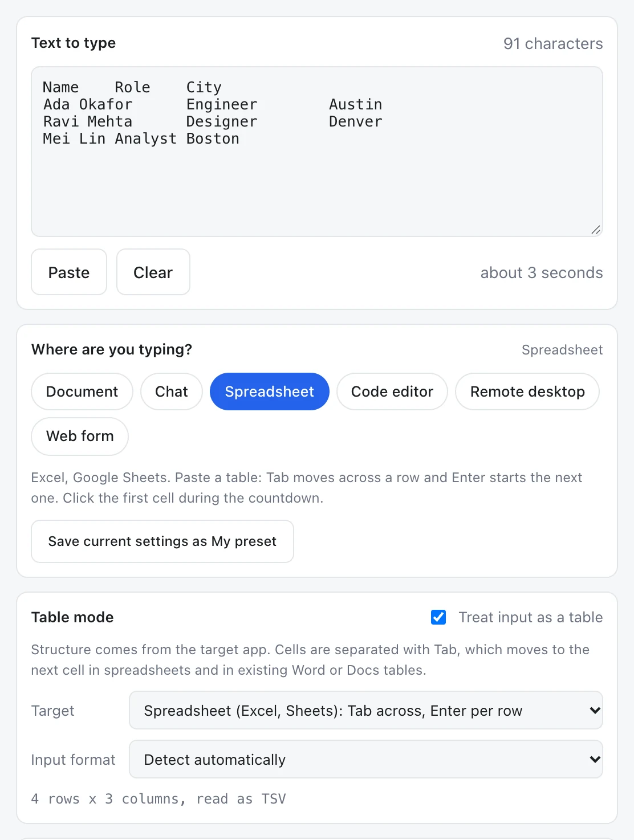Click '4 rows x 3 columns, read as TSV'
This screenshot has width=634, height=840.
(x=158, y=799)
